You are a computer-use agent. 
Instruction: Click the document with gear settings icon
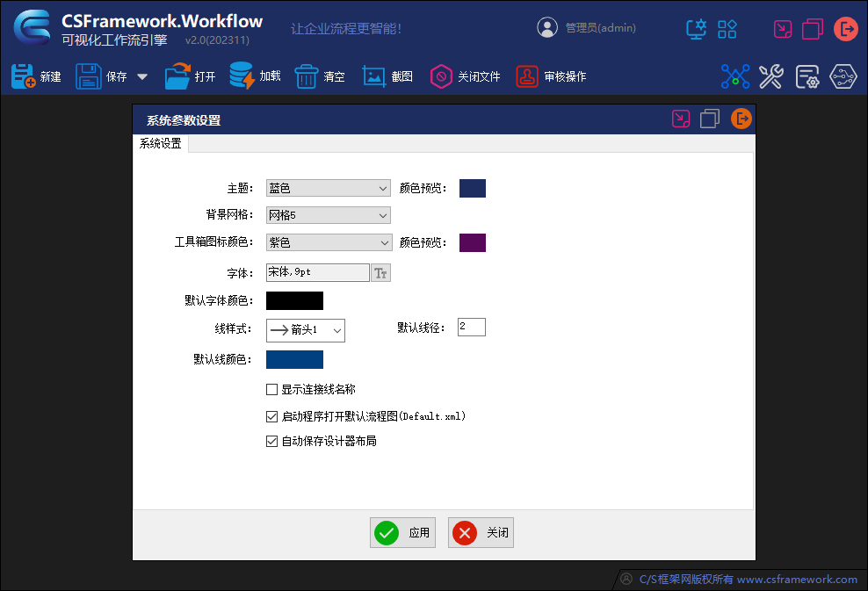pyautogui.click(x=807, y=76)
